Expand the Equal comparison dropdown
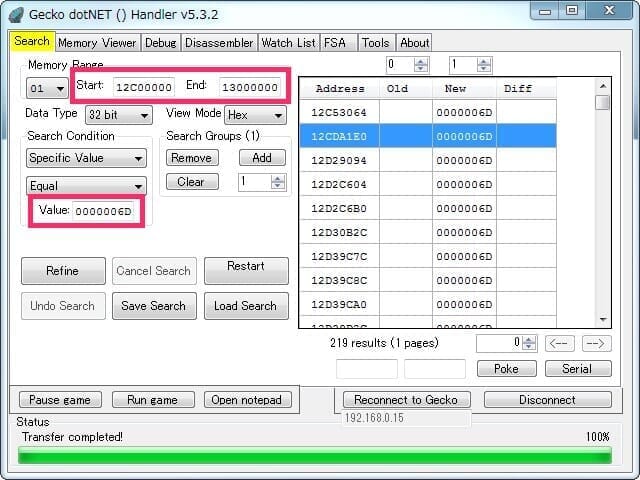The width and height of the screenshot is (640, 480). 86,186
